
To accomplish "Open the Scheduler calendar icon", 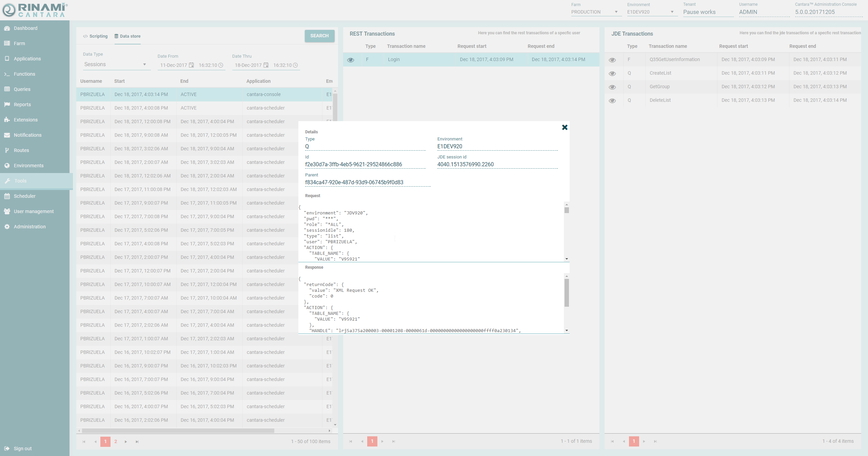I will pyautogui.click(x=7, y=196).
